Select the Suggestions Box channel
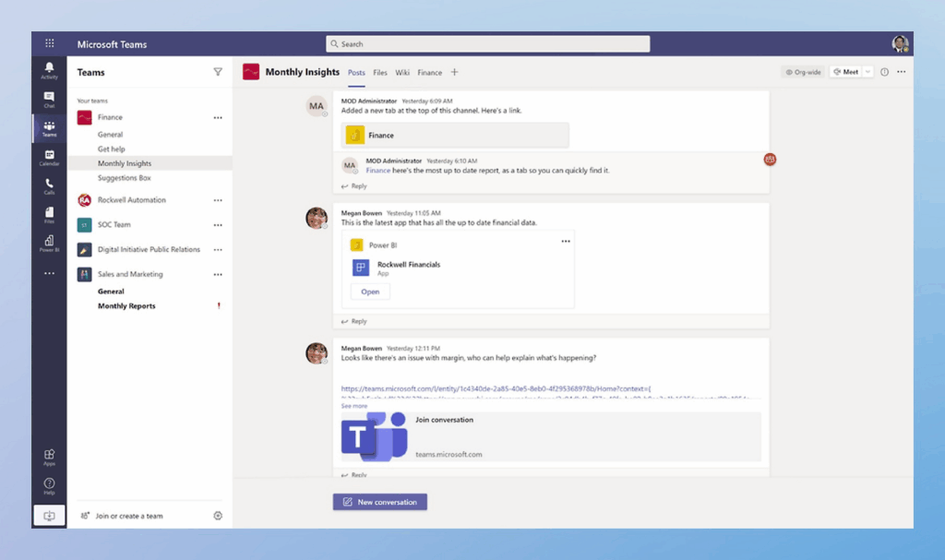 click(125, 178)
